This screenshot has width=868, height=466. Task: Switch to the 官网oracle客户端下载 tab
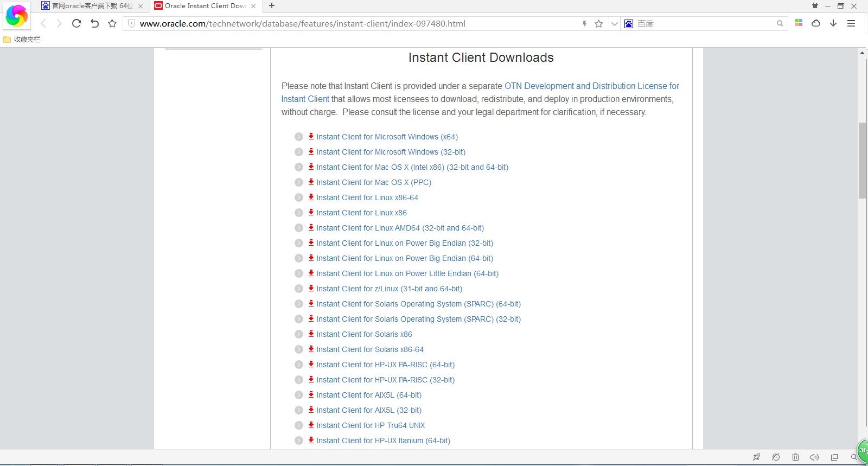[x=92, y=6]
